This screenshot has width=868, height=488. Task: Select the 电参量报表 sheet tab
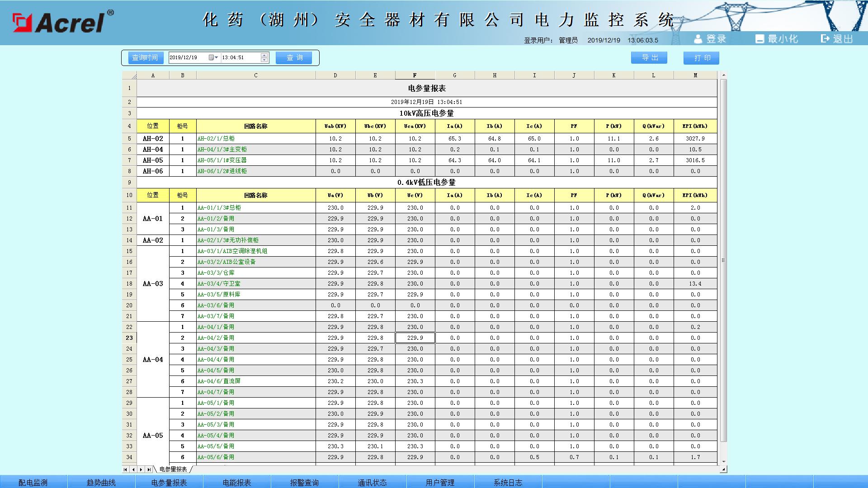click(x=174, y=470)
